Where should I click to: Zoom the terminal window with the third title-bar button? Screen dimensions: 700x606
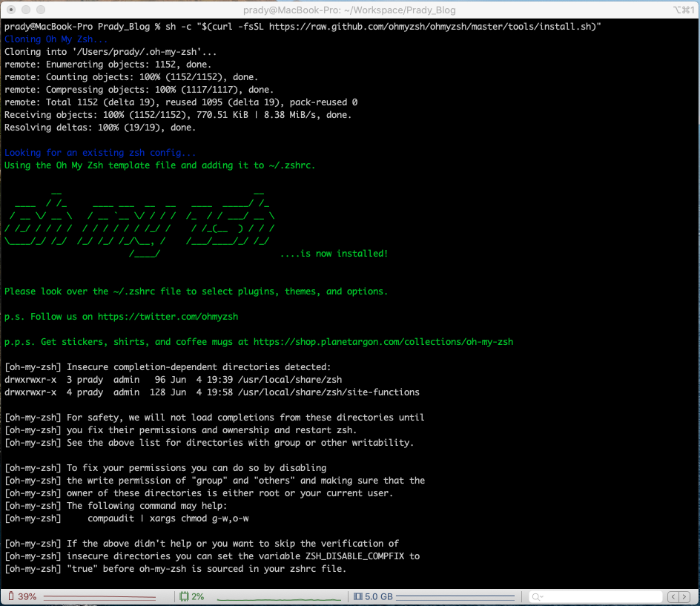(41, 10)
